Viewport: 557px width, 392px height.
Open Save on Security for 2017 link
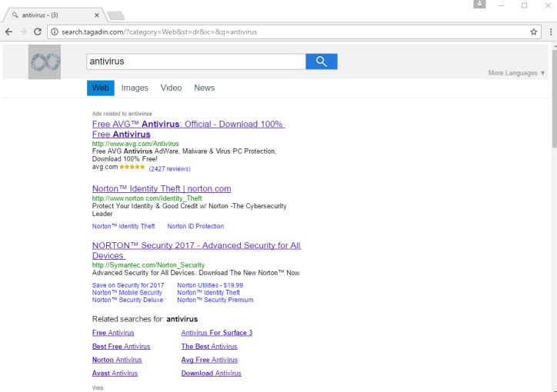[128, 285]
